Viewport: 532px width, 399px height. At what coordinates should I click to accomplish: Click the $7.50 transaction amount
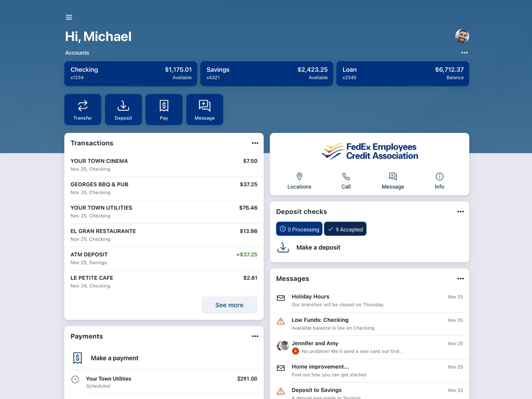pyautogui.click(x=250, y=161)
